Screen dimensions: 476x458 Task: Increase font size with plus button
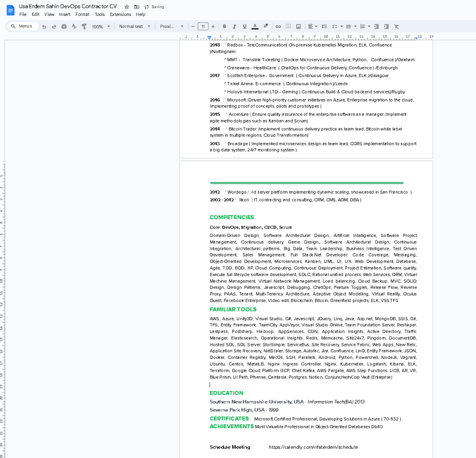pyautogui.click(x=213, y=27)
